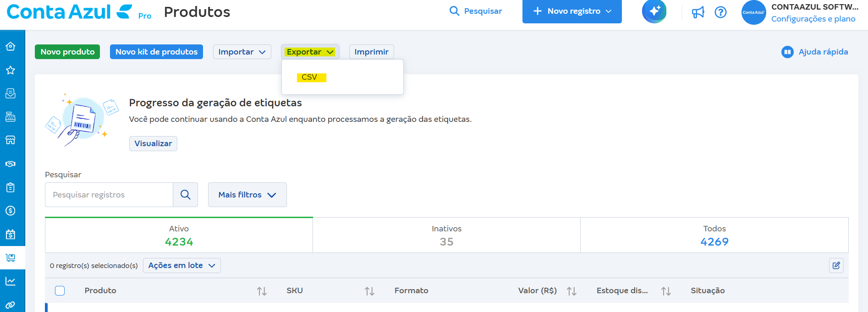Focus the Pesquisar registros input field
This screenshot has width=868, height=312.
click(x=109, y=195)
